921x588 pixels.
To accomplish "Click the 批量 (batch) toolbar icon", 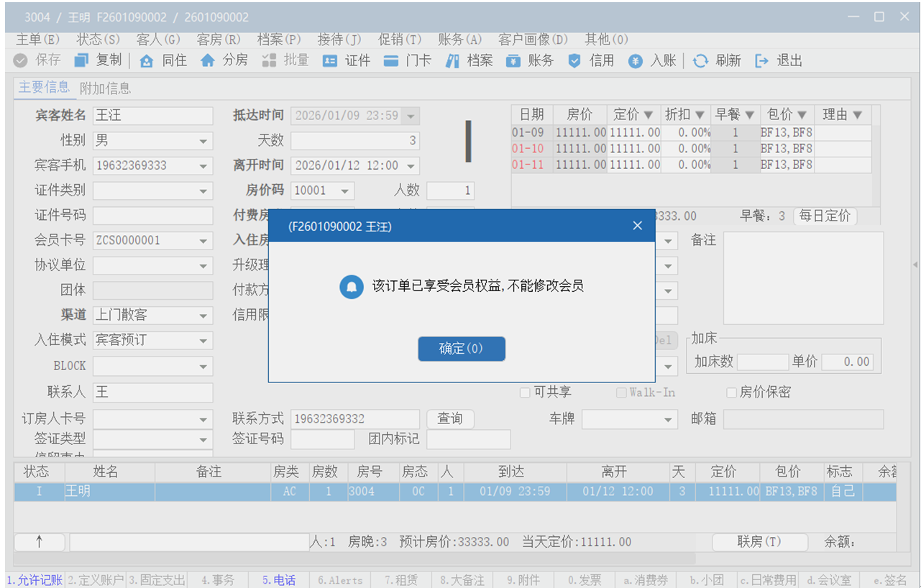I will click(x=270, y=61).
